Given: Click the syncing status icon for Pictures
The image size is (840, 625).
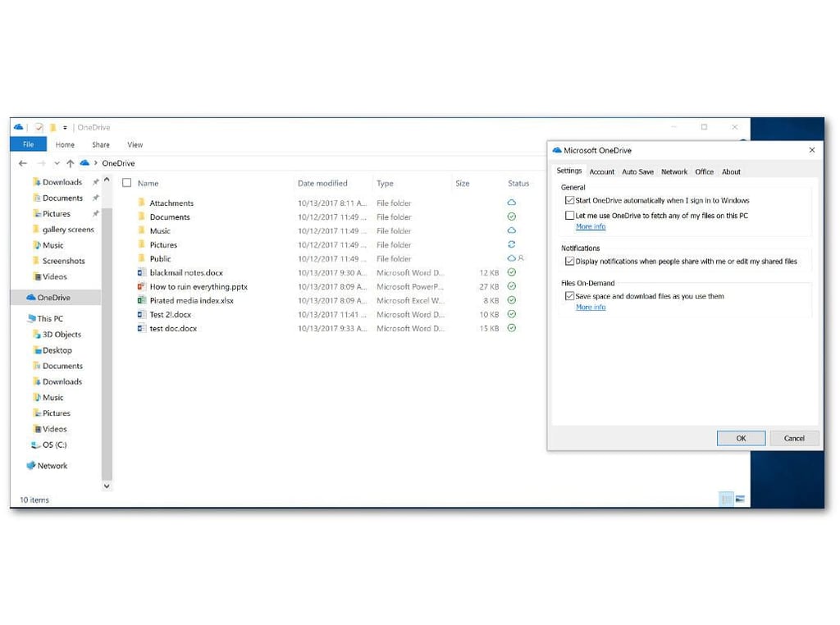Looking at the screenshot, I should 512,244.
